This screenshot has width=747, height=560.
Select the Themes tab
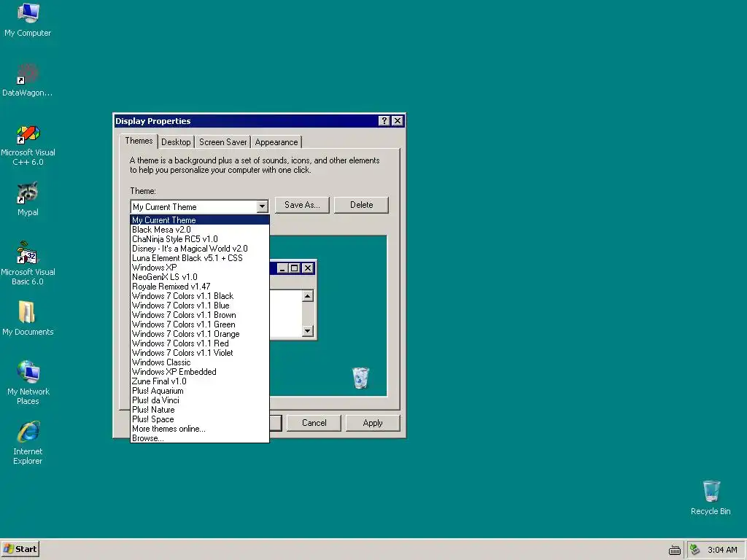139,141
